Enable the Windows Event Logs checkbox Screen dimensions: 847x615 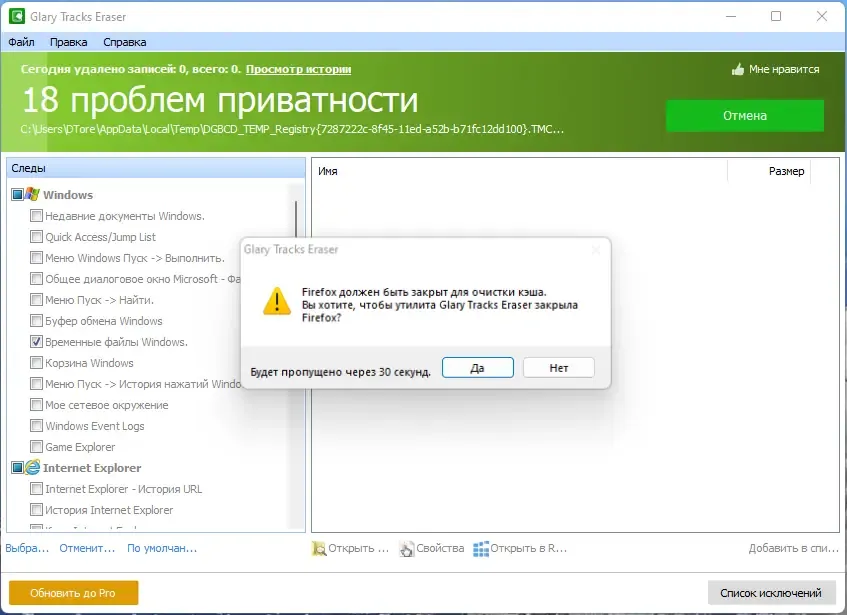click(x=36, y=426)
